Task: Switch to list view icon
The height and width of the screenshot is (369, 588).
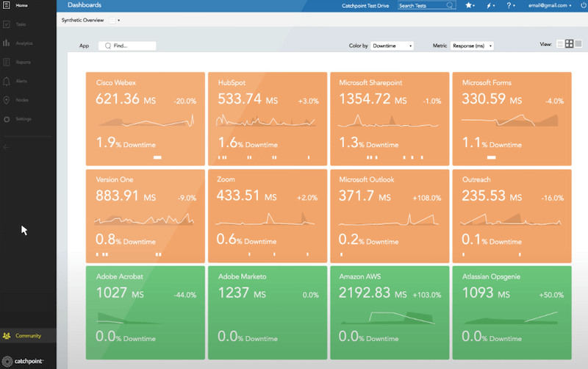Action: tap(560, 44)
